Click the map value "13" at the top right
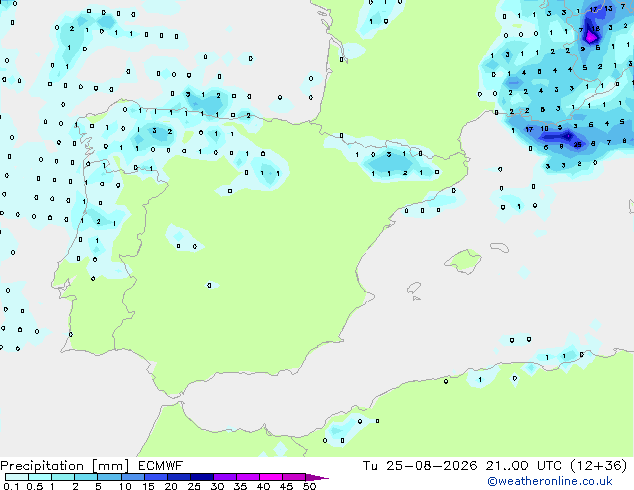 (x=609, y=8)
